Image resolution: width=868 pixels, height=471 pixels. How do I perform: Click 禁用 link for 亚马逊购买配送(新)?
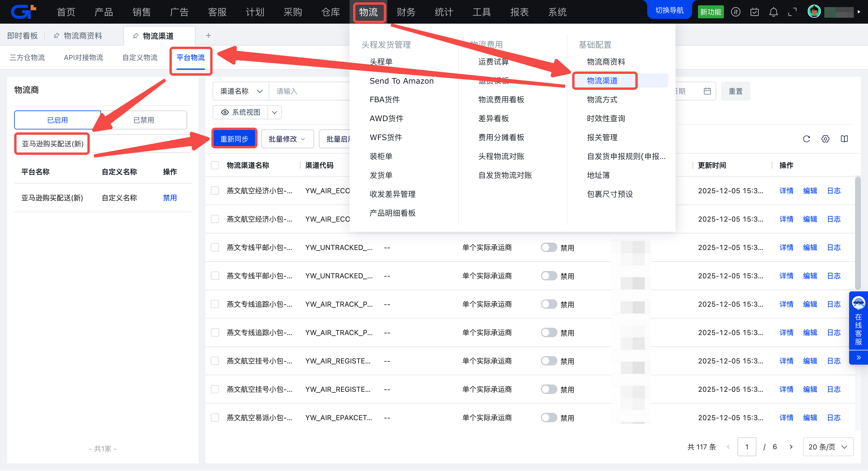point(170,198)
